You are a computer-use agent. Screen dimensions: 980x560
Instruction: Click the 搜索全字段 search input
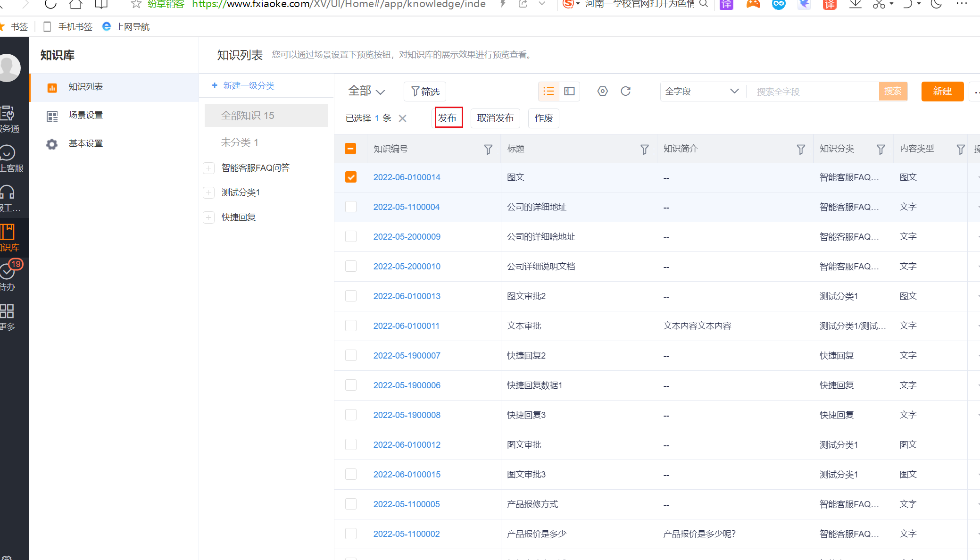[814, 92]
